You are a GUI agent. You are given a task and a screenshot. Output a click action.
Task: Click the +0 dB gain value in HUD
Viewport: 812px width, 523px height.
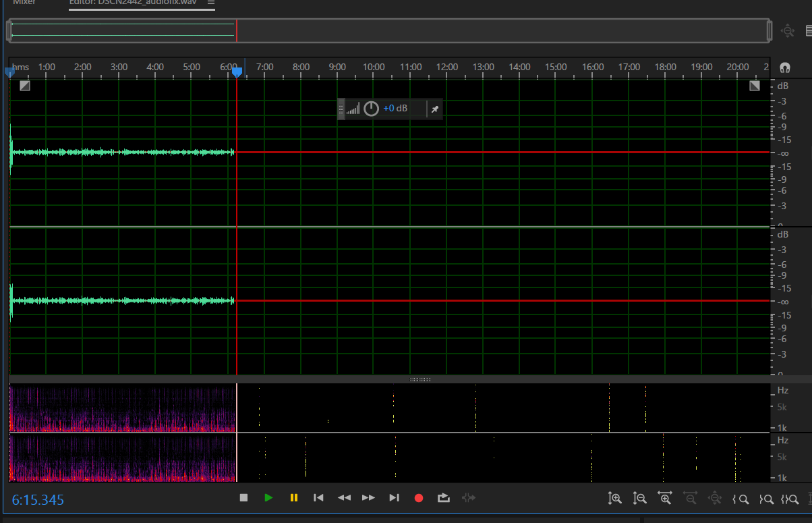coord(395,109)
